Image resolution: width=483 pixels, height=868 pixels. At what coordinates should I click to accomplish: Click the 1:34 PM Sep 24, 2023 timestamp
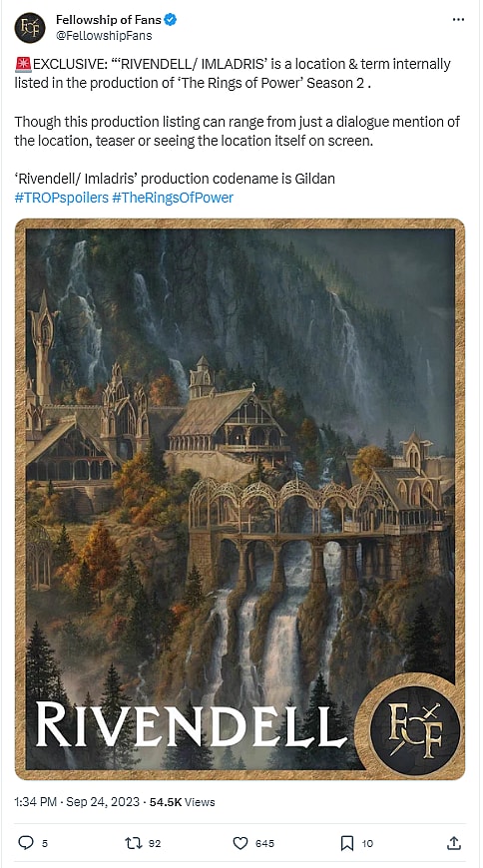pyautogui.click(x=77, y=801)
